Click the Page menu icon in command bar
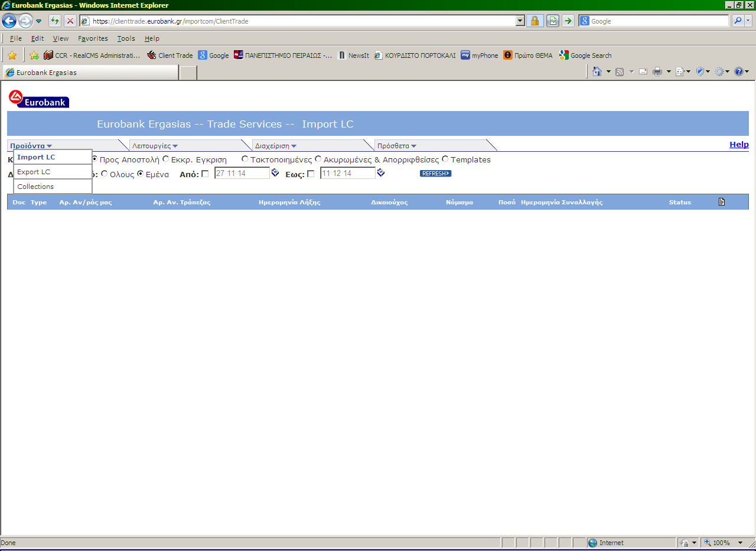This screenshot has height=551, width=756. coord(680,71)
